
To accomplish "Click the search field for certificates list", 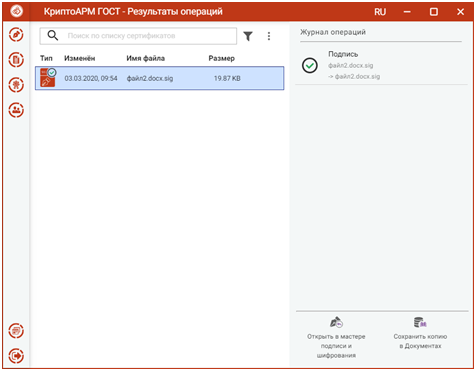I will (138, 36).
